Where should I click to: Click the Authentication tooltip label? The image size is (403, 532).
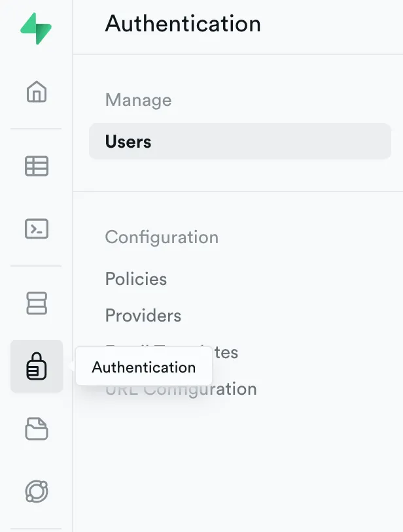click(x=144, y=367)
